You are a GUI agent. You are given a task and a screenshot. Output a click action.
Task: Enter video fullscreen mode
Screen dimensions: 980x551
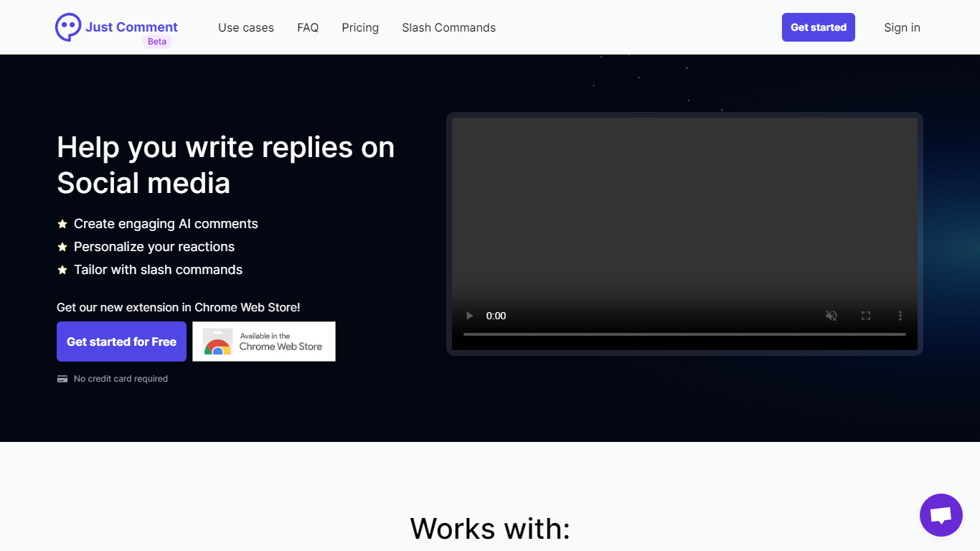click(x=866, y=316)
